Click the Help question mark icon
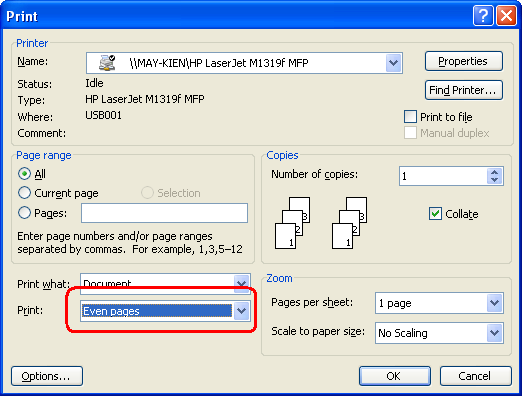Viewport: 522px width, 400px height. point(483,16)
